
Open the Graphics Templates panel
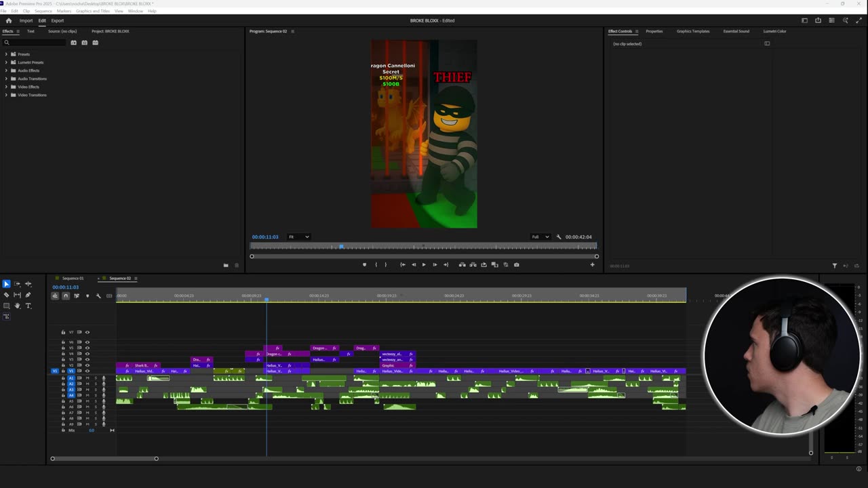click(692, 31)
